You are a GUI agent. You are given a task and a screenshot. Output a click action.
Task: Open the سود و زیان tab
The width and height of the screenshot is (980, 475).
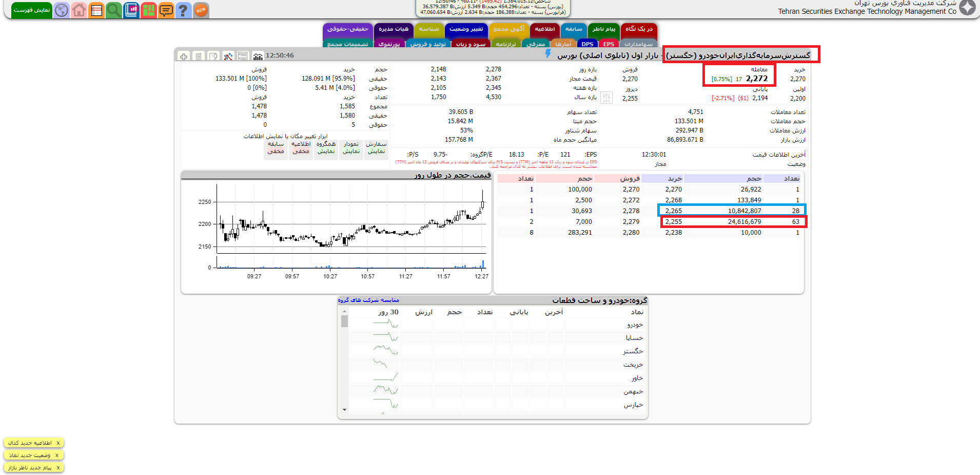click(x=471, y=44)
